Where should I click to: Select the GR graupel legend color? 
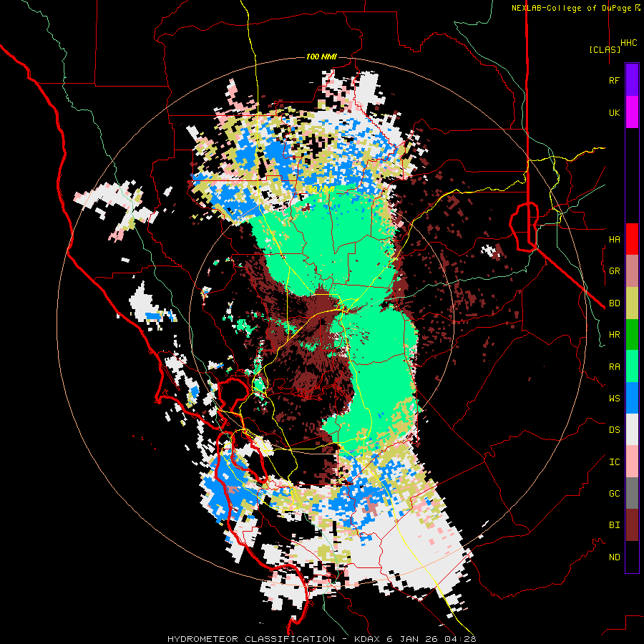tap(632, 271)
